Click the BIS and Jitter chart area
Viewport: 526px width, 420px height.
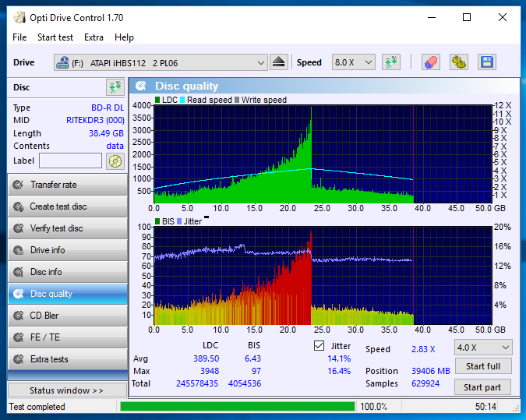pos(323,276)
